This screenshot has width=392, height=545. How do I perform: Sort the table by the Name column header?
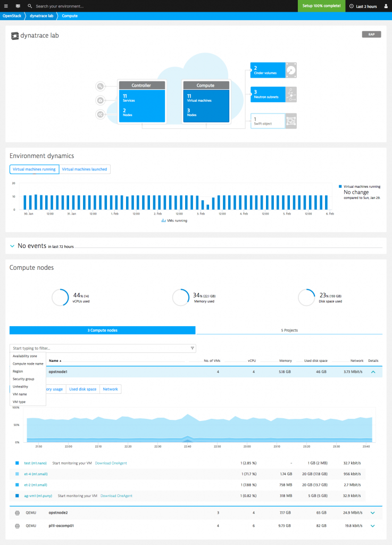55,361
